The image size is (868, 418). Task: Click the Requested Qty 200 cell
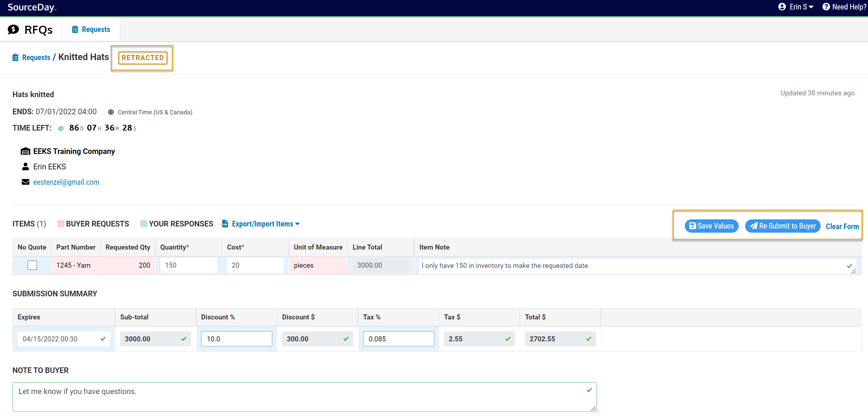coord(128,265)
